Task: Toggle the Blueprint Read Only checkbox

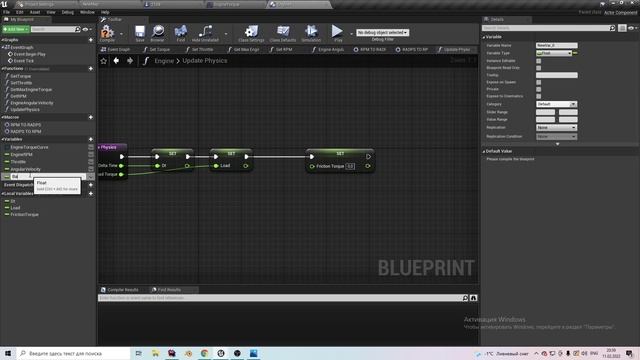Action: click(x=539, y=68)
